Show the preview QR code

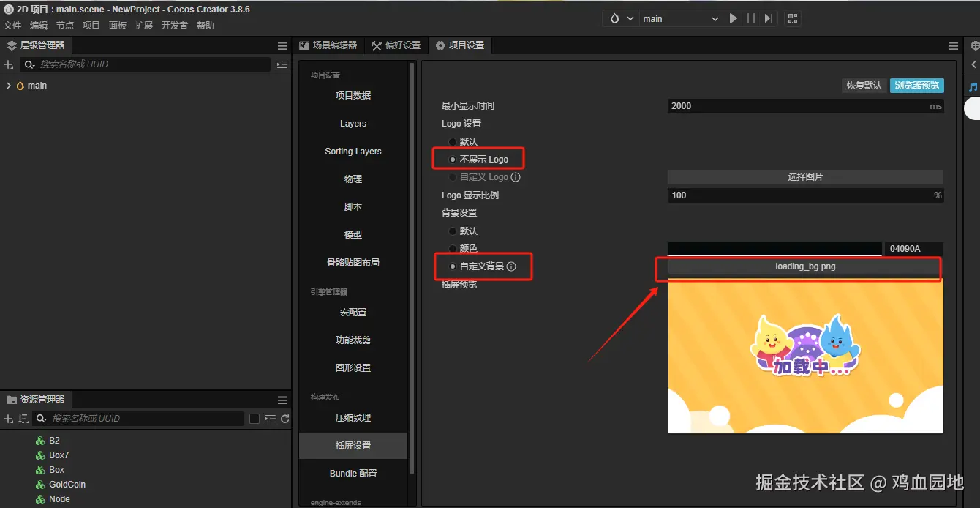(792, 18)
